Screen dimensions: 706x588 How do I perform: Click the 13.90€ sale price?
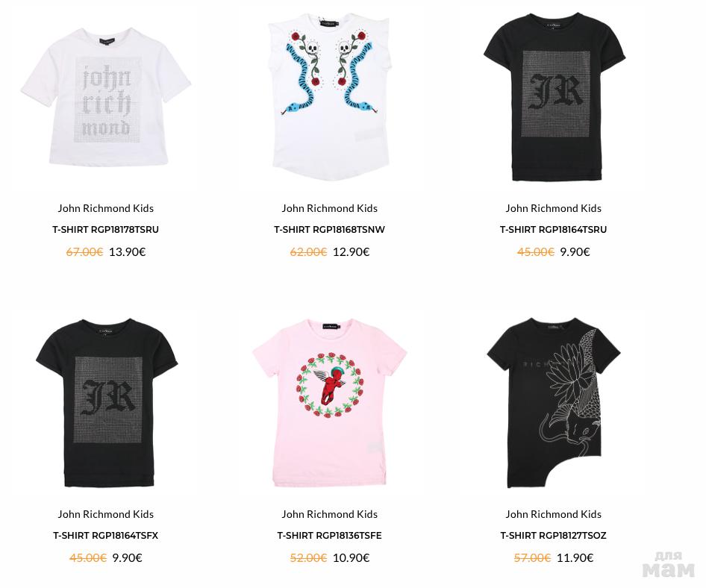click(x=128, y=252)
